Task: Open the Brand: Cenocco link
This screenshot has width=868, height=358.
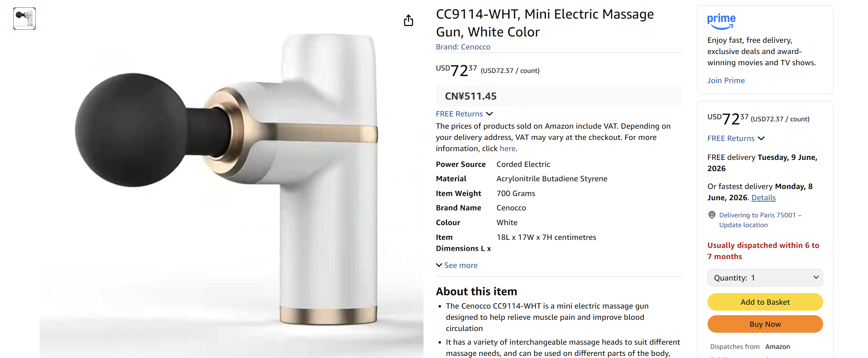Action: point(463,47)
